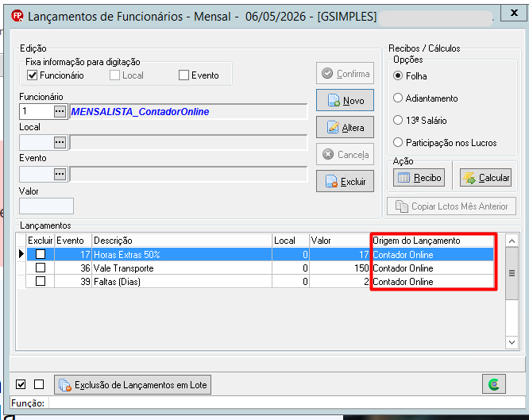The width and height of the screenshot is (529, 420).
Task: Click the row pointer arrow for Horas Extras
Action: 21,254
